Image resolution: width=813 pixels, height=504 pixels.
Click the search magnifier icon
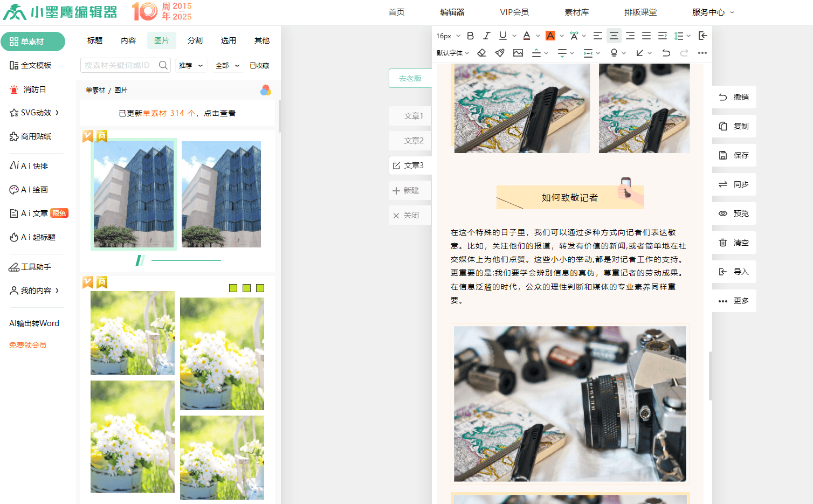click(x=163, y=65)
